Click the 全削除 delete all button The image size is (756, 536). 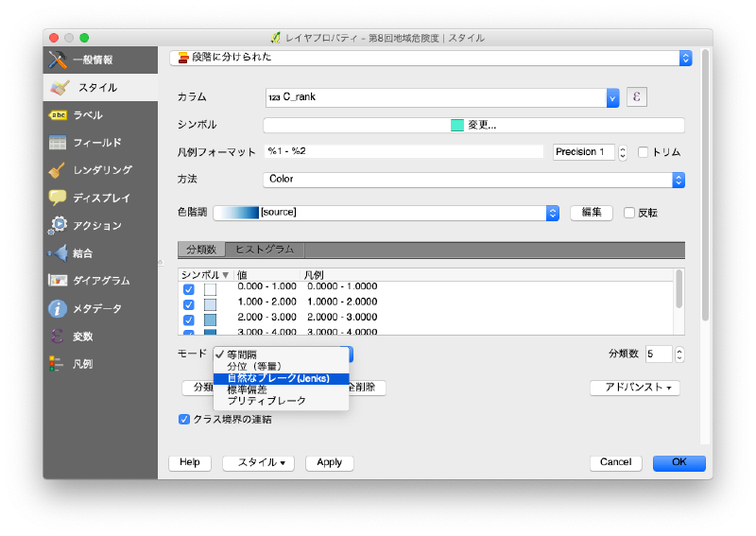tap(367, 388)
